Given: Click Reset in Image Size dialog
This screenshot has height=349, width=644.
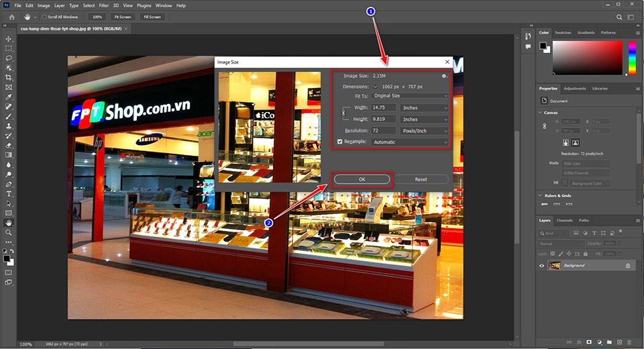Looking at the screenshot, I should (421, 179).
